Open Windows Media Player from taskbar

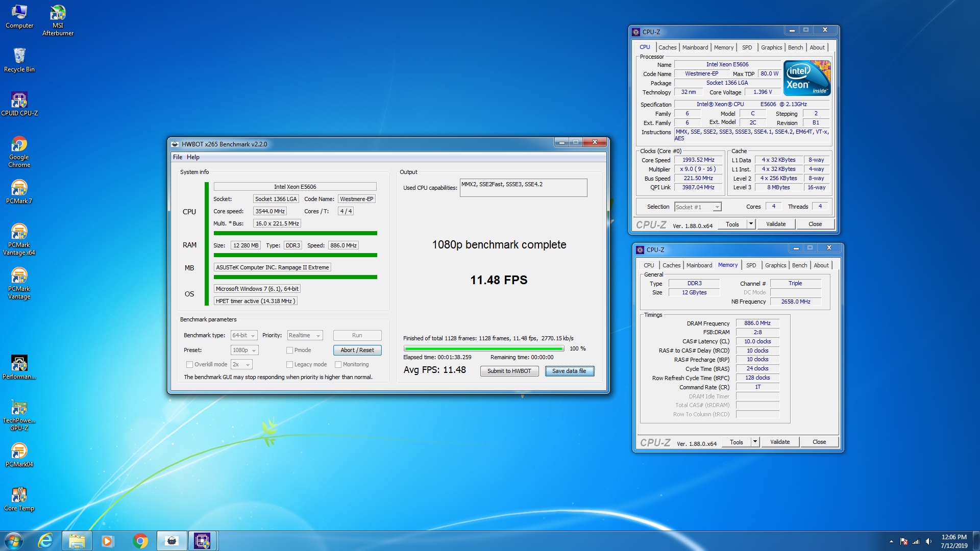108,541
